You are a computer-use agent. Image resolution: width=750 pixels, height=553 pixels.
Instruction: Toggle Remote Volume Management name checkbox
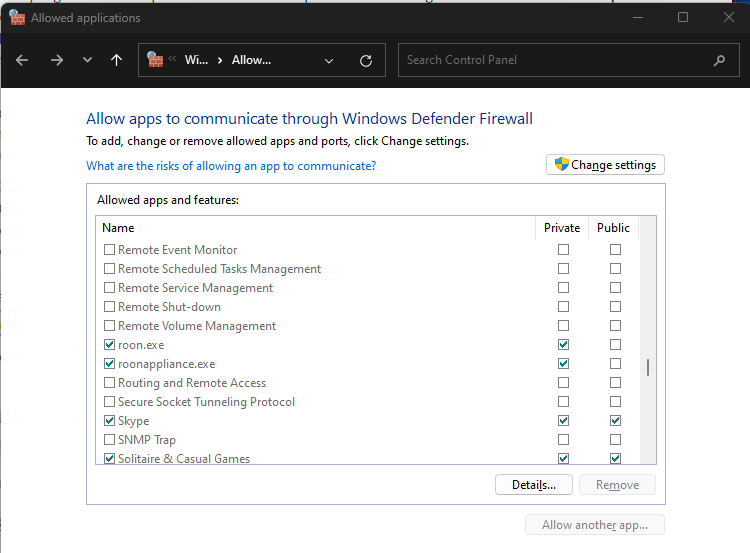coord(110,326)
